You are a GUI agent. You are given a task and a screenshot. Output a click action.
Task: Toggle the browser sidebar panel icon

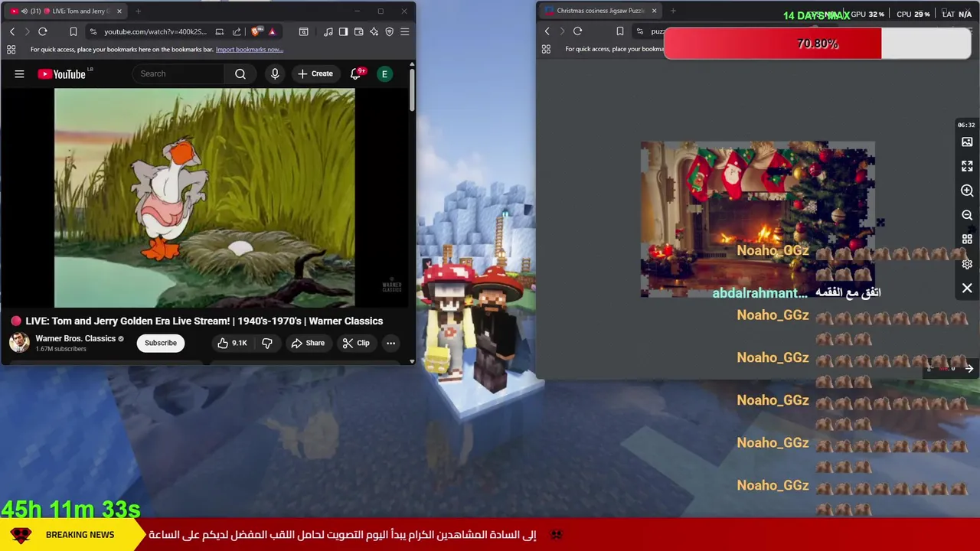343,31
